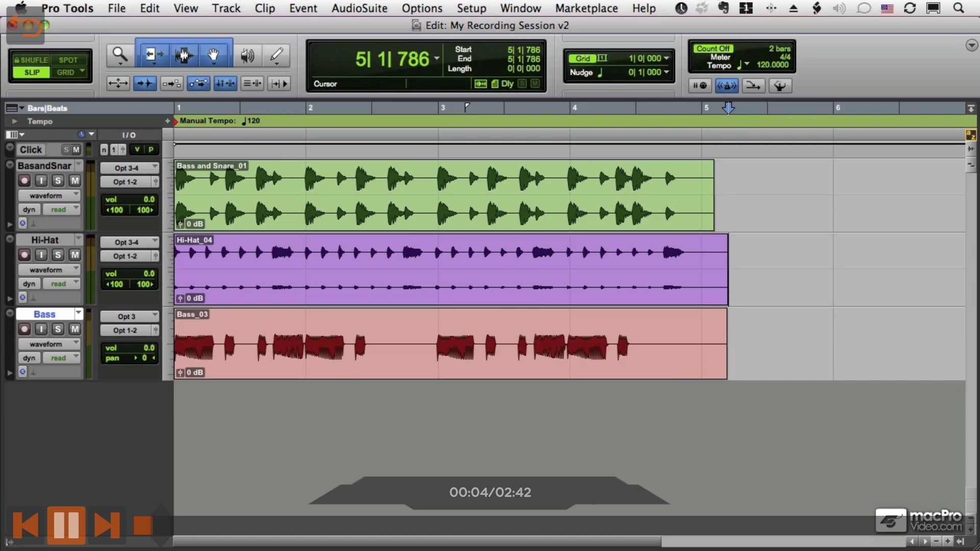
Task: Open the AudioSuite menu
Action: 359,8
